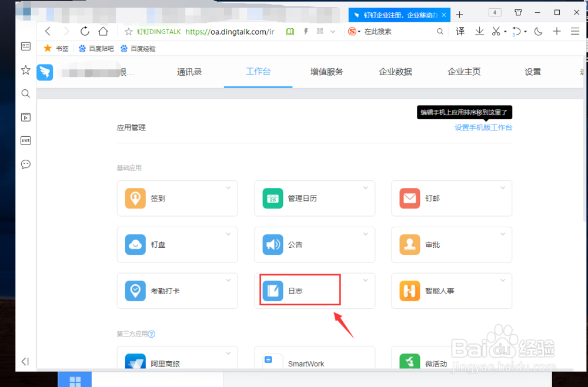This screenshot has height=387, width=588.
Task: Open sidebar LIVE icon
Action: click(25, 140)
